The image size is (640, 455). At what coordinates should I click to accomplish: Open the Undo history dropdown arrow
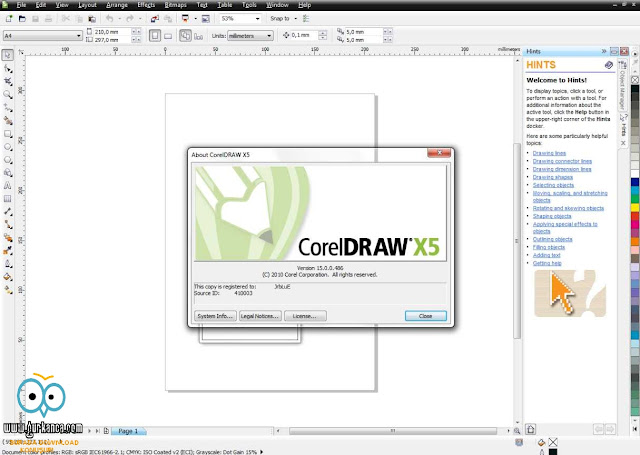119,18
